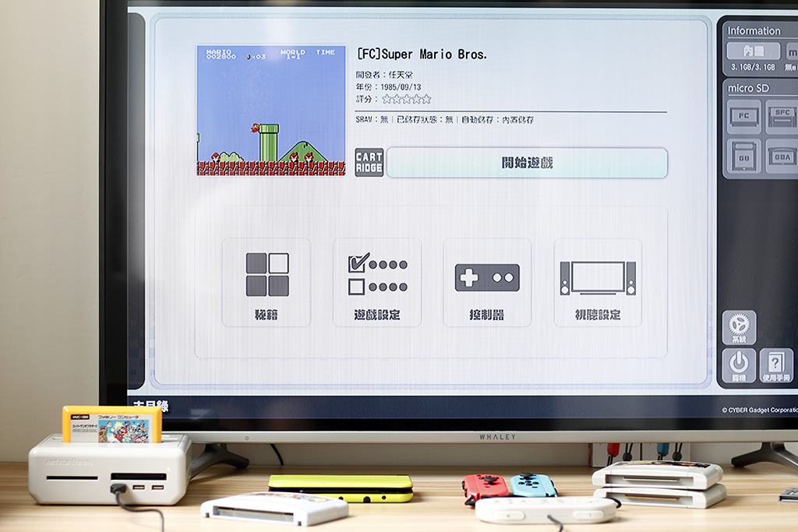Viewport: 798px width, 532px height.
Task: Select the 內置 internal storage button
Action: [754, 51]
